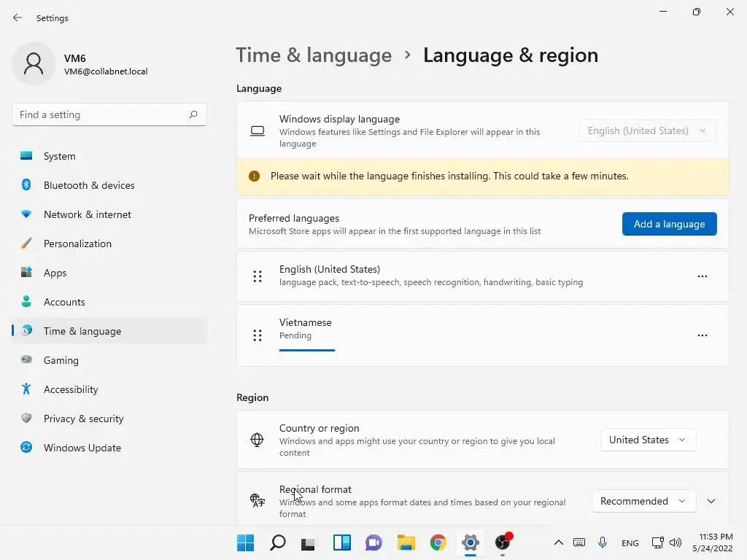Open the OBS recording app in the taskbar
The height and width of the screenshot is (560, 747).
(503, 542)
